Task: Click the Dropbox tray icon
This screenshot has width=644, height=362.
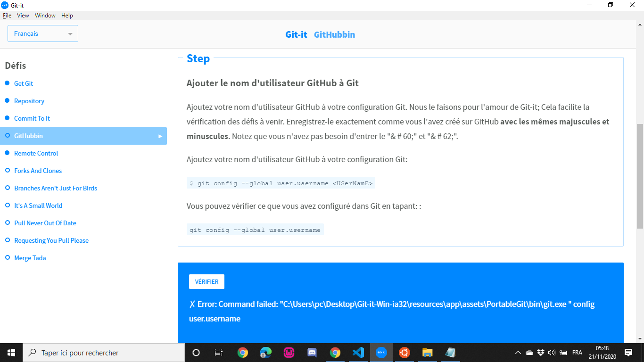Action: tap(541, 353)
